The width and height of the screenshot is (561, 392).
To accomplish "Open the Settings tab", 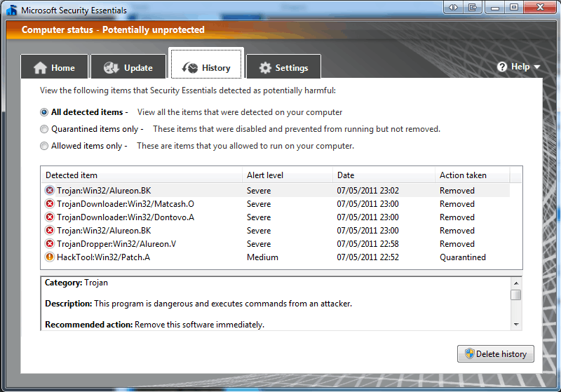I will (284, 67).
